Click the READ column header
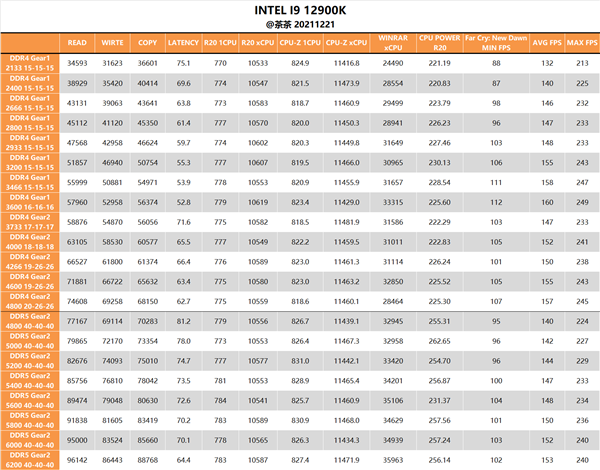Image resolution: width=600 pixels, height=470 pixels. (x=77, y=43)
